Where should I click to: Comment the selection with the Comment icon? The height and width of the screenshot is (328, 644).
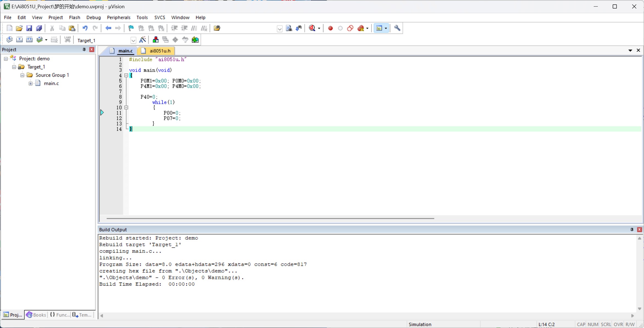point(194,28)
